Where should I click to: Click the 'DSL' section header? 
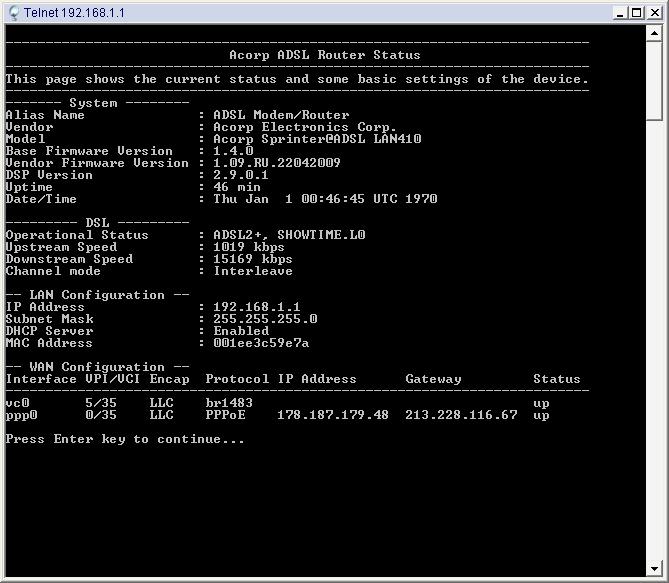[97, 223]
